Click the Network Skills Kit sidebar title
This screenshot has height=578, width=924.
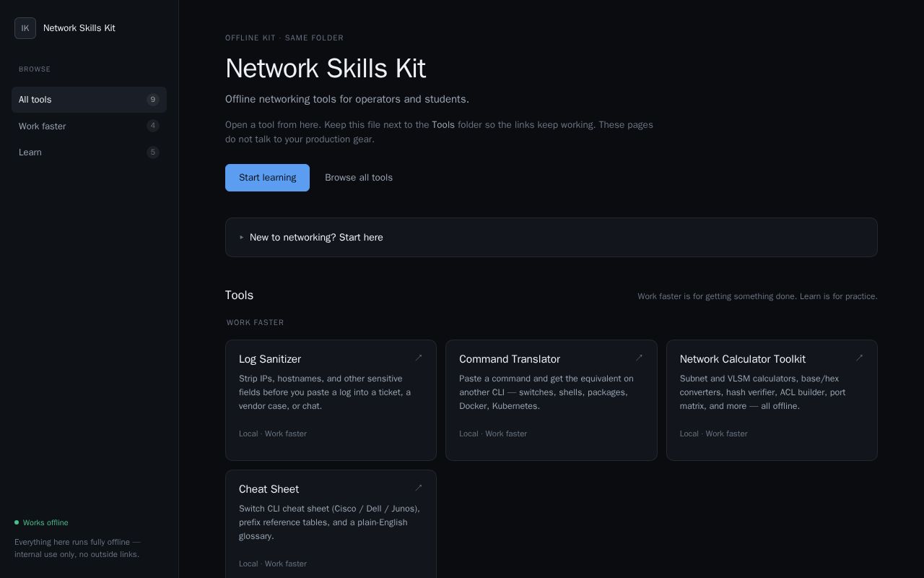pyautogui.click(x=79, y=28)
